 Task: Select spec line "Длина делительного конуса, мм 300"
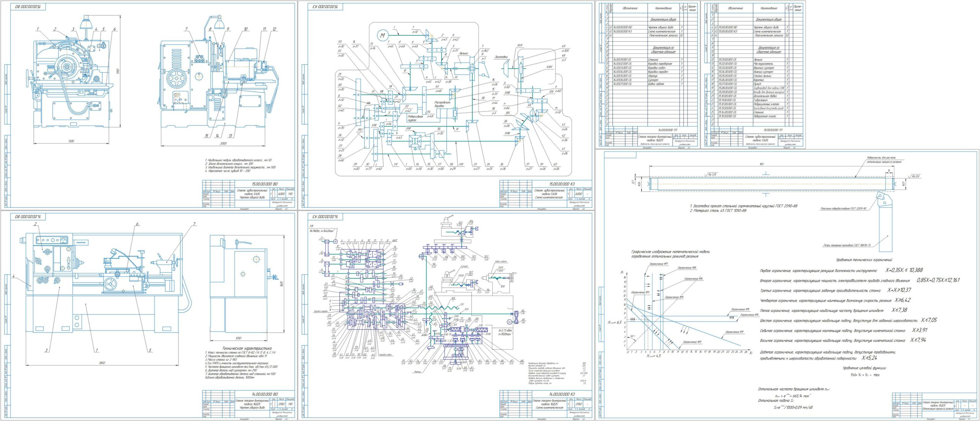[229, 164]
